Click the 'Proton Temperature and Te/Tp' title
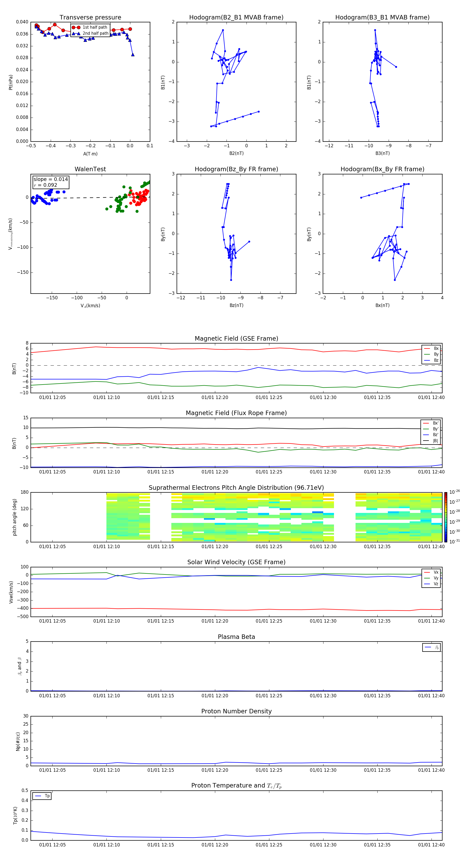Viewport: 473px width, 868px height. (x=236, y=786)
